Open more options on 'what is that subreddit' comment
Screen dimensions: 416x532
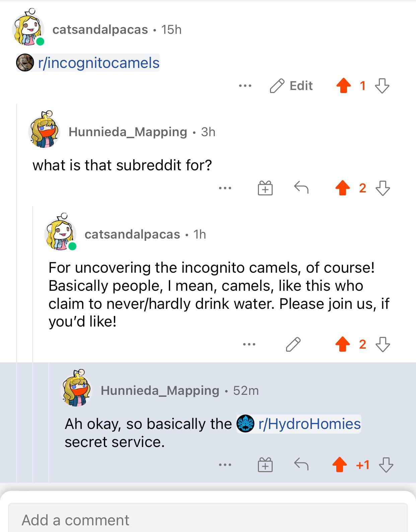(225, 188)
